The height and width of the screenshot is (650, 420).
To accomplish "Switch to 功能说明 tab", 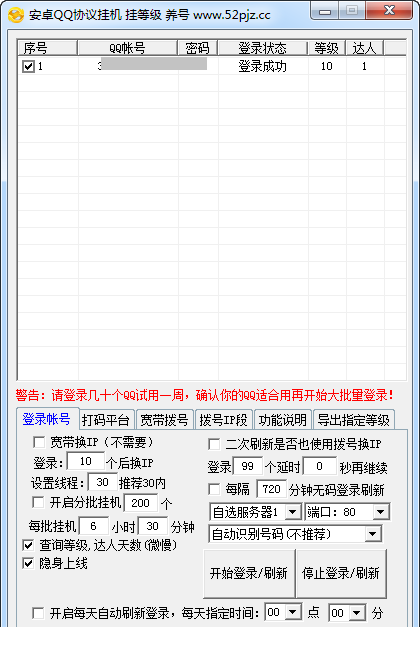I will 283,420.
